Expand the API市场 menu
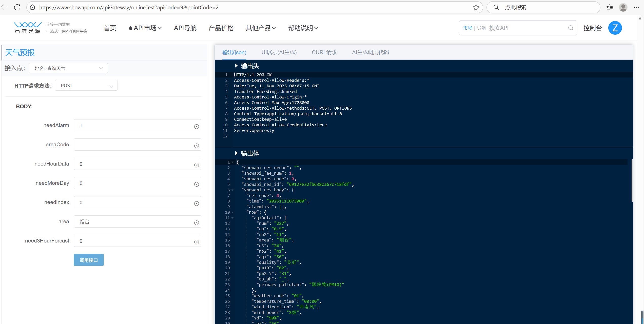644x324 pixels. pos(145,28)
